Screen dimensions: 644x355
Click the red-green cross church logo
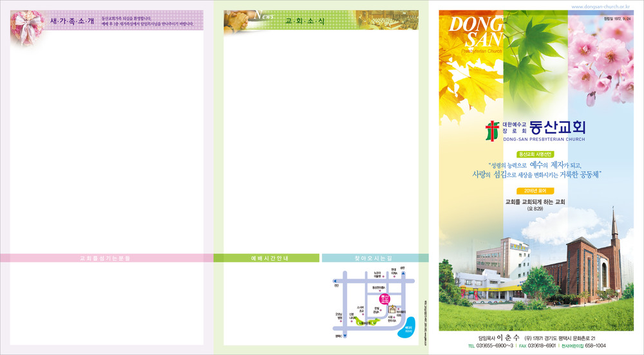point(492,131)
